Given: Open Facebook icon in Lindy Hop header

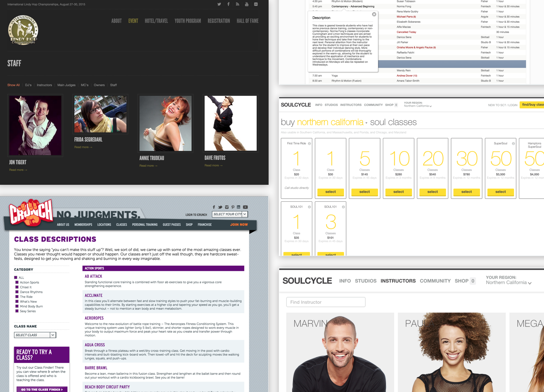Looking at the screenshot, I should pyautogui.click(x=228, y=4).
